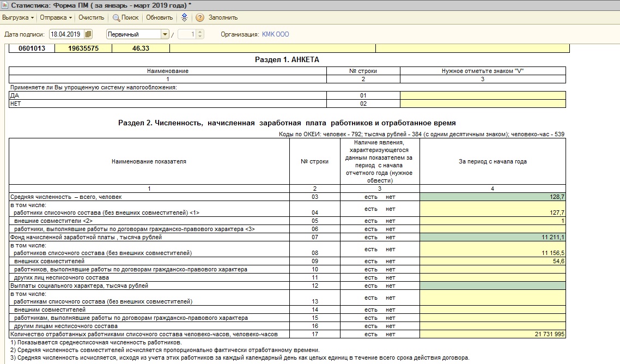Click the 'Наименование показателя' column header

pyautogui.click(x=149, y=161)
